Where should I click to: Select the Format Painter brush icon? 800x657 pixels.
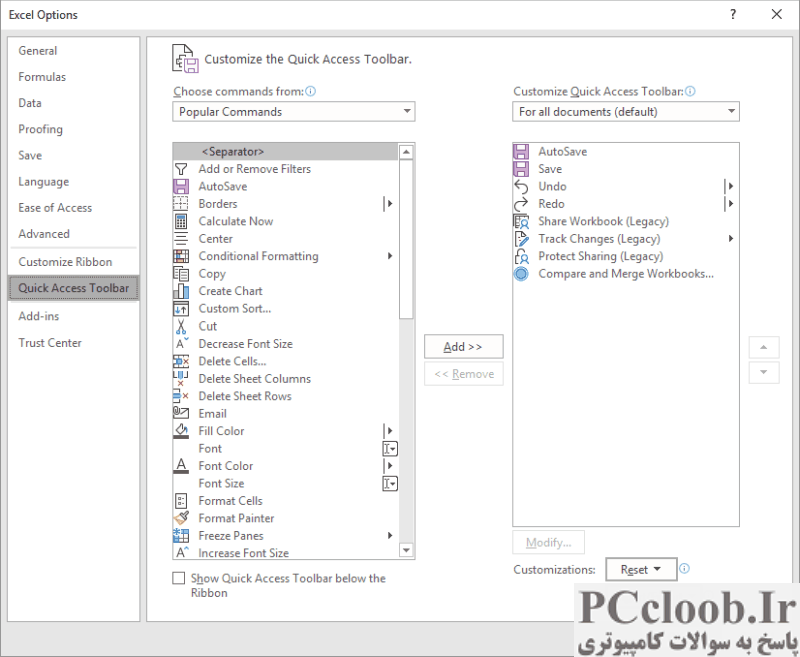click(x=181, y=518)
